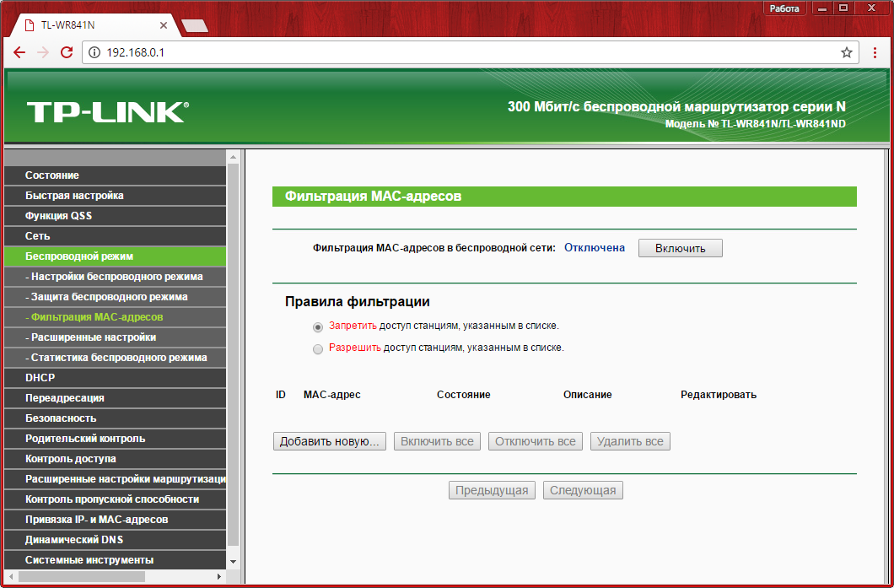Open the Защита беспроводного режима page
894x588 pixels.
pos(109,297)
